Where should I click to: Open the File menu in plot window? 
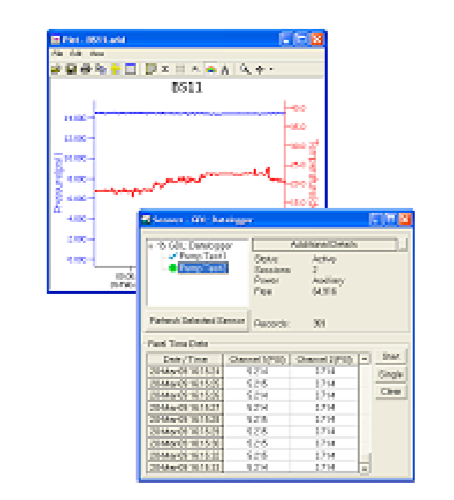click(x=57, y=53)
